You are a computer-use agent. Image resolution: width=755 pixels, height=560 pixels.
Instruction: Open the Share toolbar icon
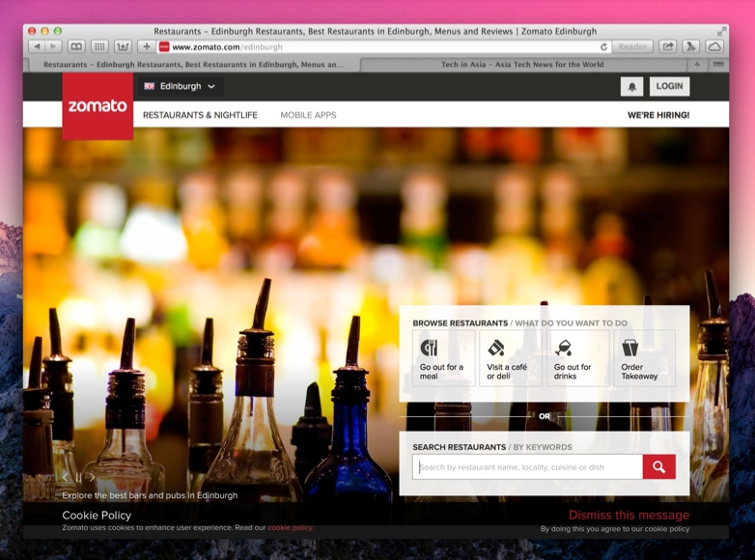(668, 46)
